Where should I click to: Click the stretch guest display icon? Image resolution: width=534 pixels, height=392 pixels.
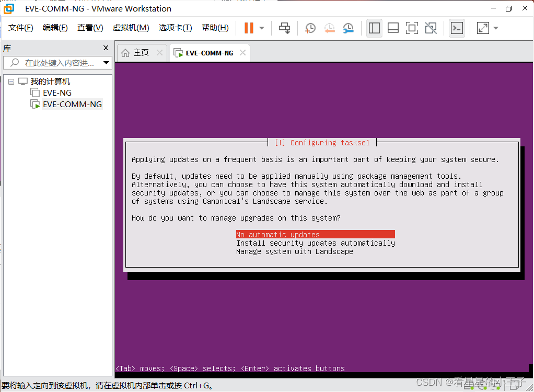483,28
